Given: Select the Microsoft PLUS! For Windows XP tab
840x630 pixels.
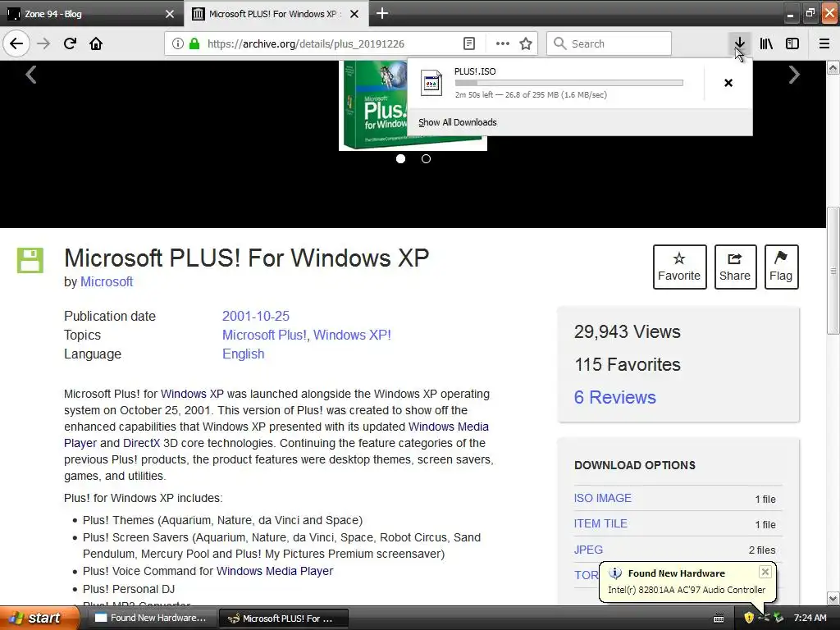Looking at the screenshot, I should click(x=276, y=13).
